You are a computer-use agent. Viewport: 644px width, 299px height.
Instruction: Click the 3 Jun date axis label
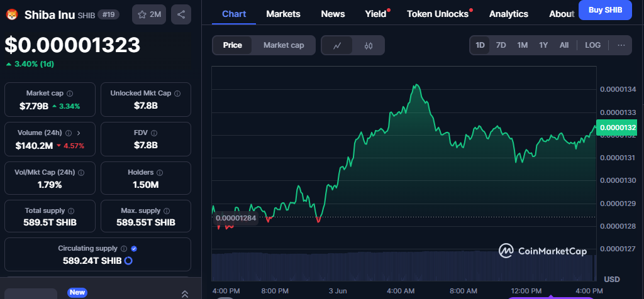click(x=338, y=291)
